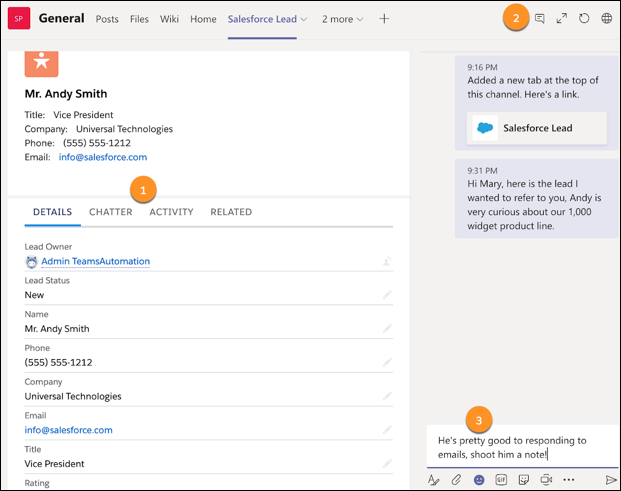The width and height of the screenshot is (621, 491).
Task: Switch to the RELATED record tab
Action: [x=231, y=212]
